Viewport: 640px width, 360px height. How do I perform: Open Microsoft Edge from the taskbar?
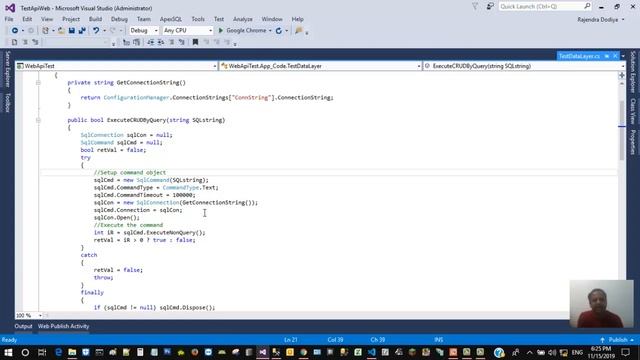click(x=58, y=352)
